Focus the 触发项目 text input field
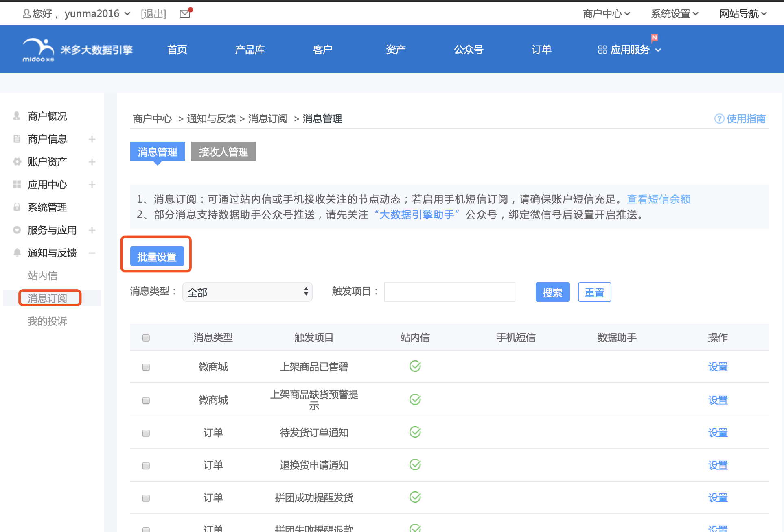This screenshot has height=532, width=784. (450, 292)
